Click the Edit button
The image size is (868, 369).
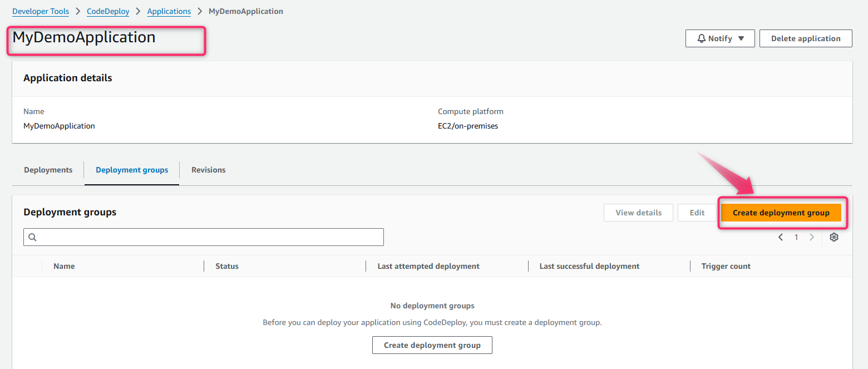point(697,213)
